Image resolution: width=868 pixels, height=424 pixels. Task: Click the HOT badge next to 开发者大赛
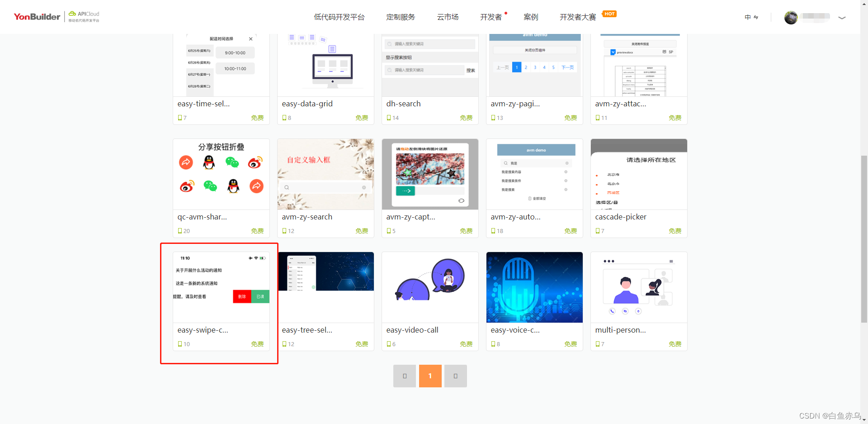coord(609,14)
